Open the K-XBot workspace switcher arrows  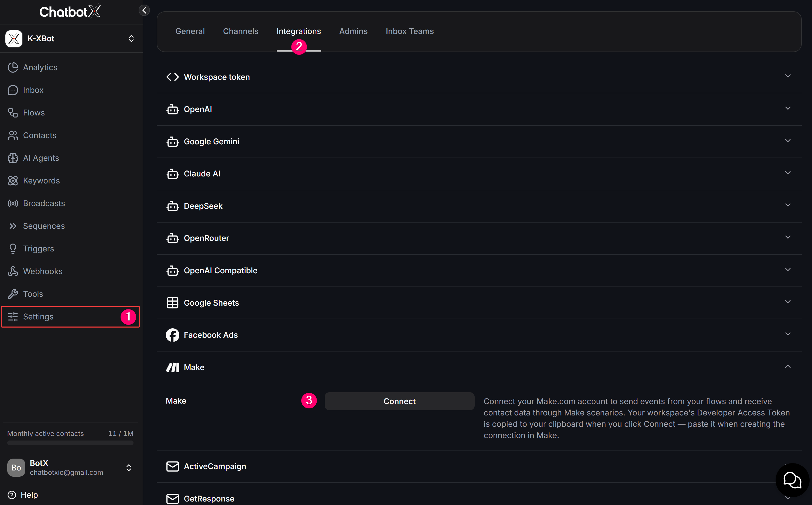(x=131, y=38)
